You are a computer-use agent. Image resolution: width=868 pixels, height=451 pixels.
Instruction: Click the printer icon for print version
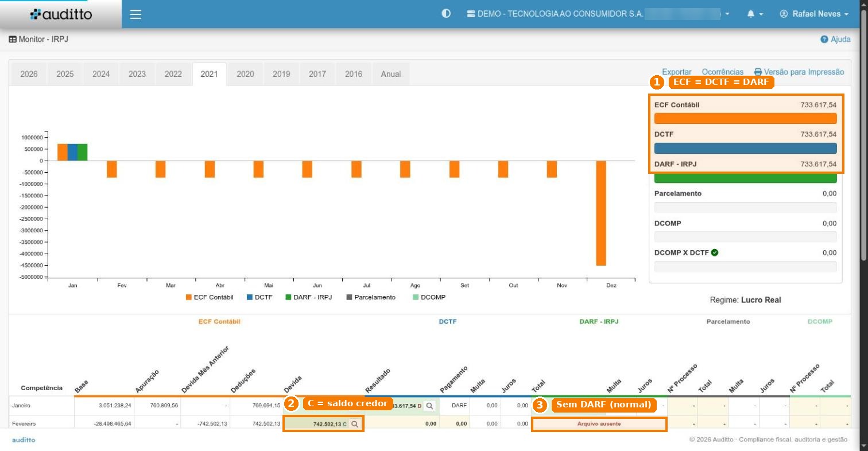pos(758,72)
